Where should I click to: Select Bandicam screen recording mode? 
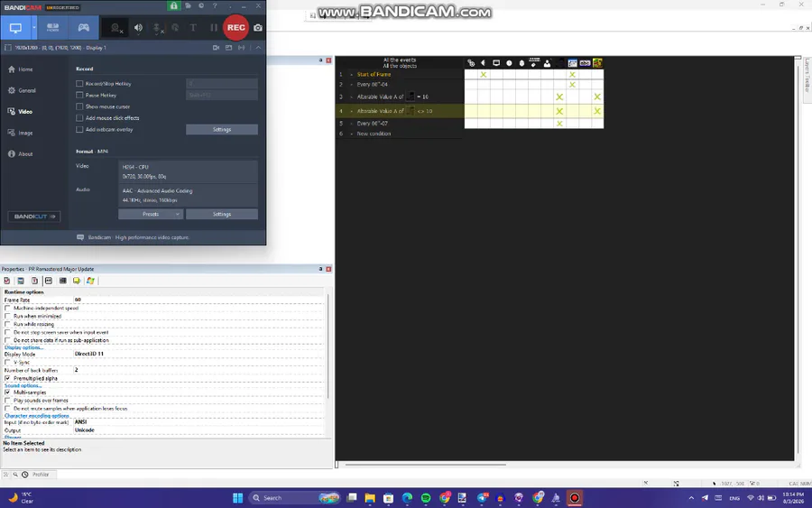click(x=15, y=27)
